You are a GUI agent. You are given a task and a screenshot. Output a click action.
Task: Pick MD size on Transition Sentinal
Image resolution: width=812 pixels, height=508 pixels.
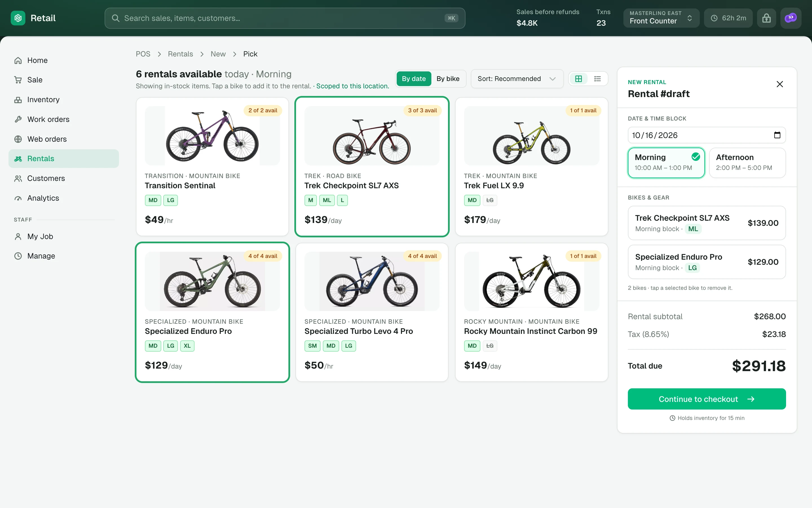(153, 200)
